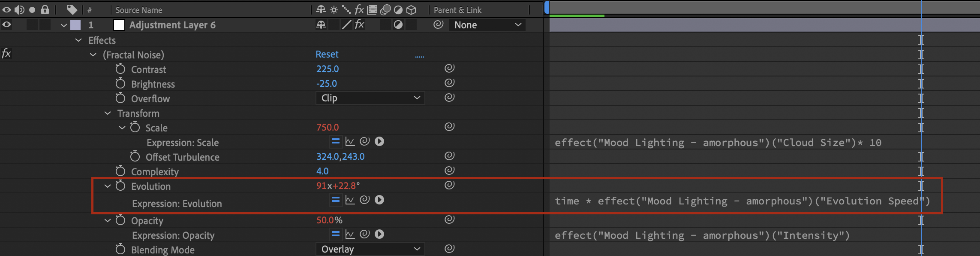Click the Contrast stopwatch icon
The width and height of the screenshot is (980, 256).
click(120, 69)
